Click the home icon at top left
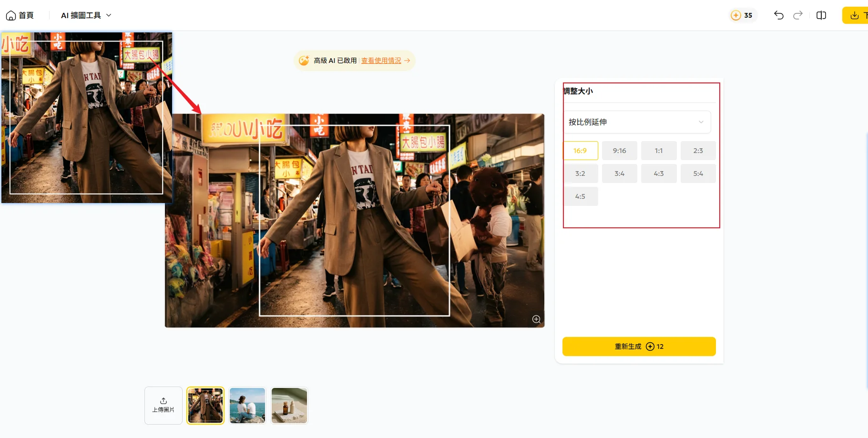The width and height of the screenshot is (868, 438). click(x=10, y=16)
